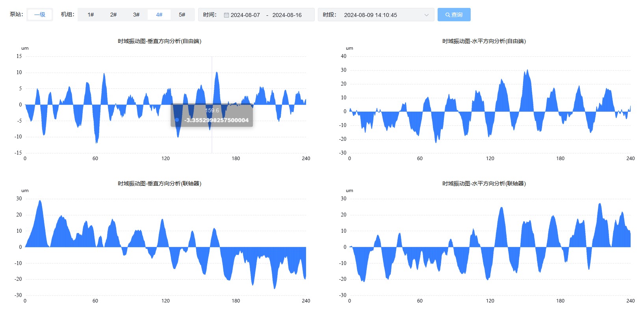Click the 159.6 tooltip on vertical chart
The image size is (644, 310).
(212, 110)
